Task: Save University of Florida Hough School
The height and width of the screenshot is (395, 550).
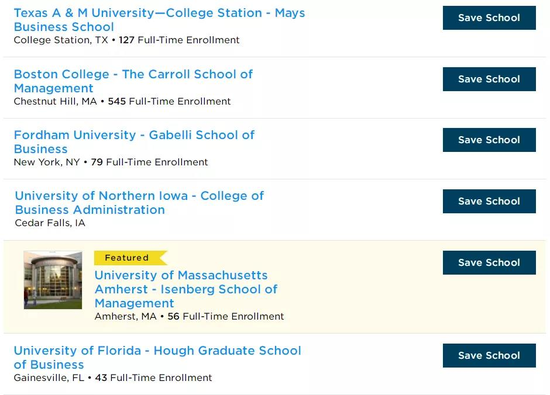Action: point(489,356)
